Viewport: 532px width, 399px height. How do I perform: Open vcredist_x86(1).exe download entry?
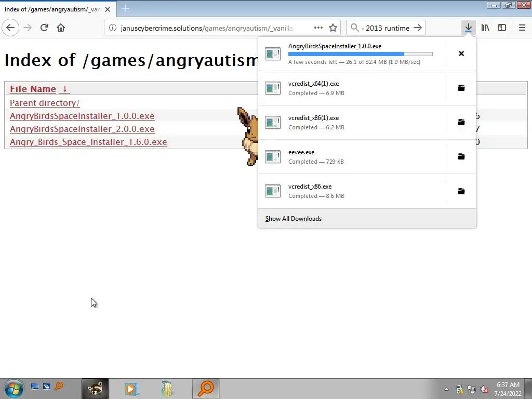[352, 122]
